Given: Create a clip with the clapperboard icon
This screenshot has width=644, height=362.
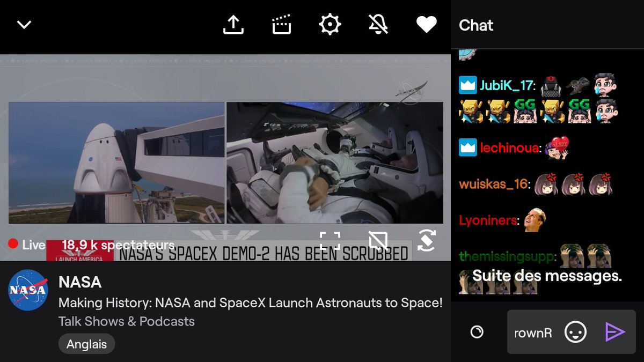Looking at the screenshot, I should click(x=281, y=25).
